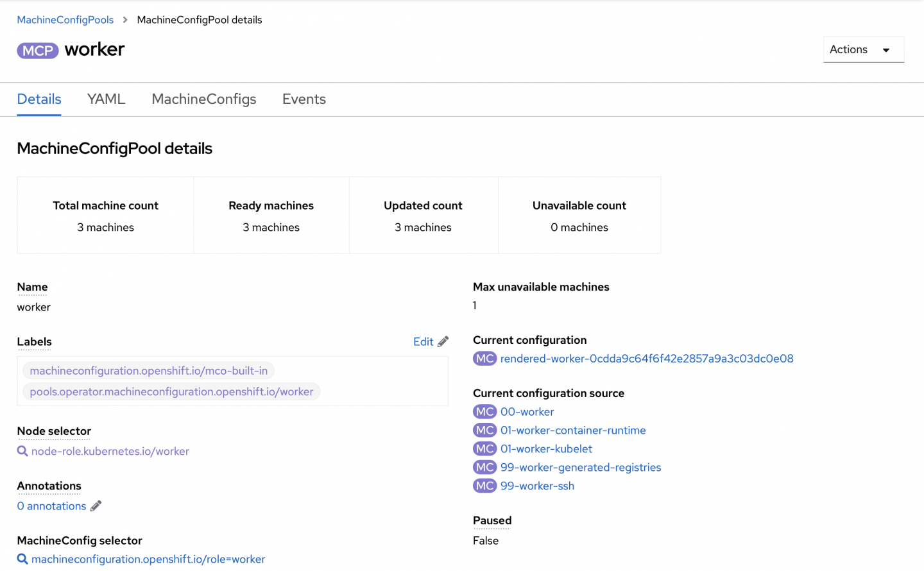Open the 99-worker-generated-registries link

581,468
